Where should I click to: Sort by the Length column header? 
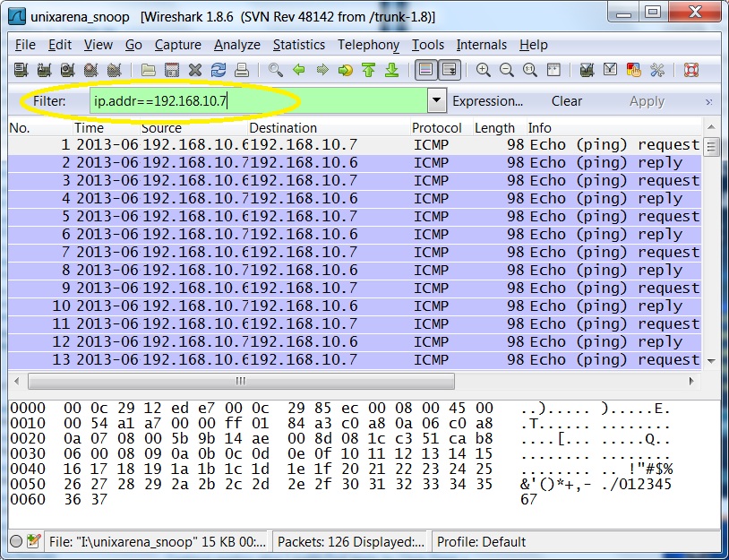(499, 128)
